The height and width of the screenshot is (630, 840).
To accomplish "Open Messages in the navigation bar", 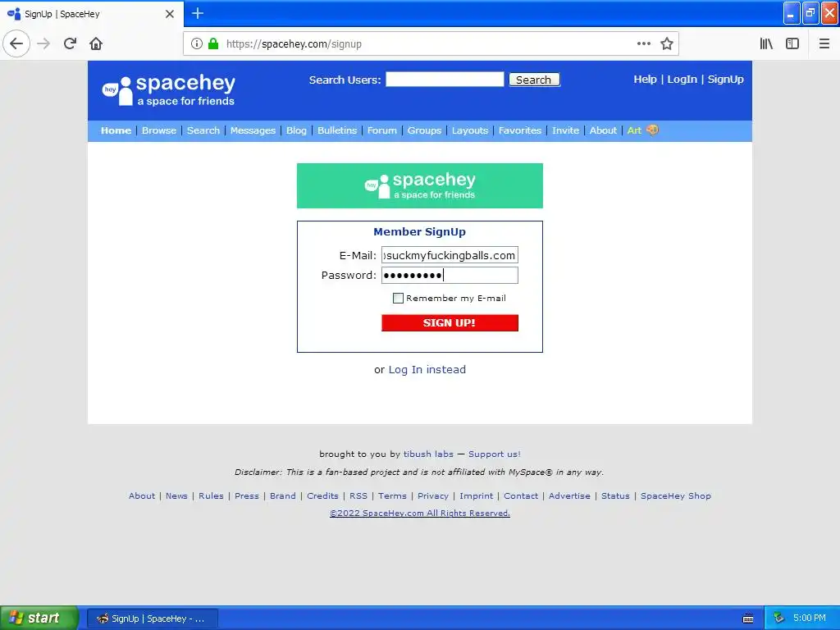I will [253, 130].
